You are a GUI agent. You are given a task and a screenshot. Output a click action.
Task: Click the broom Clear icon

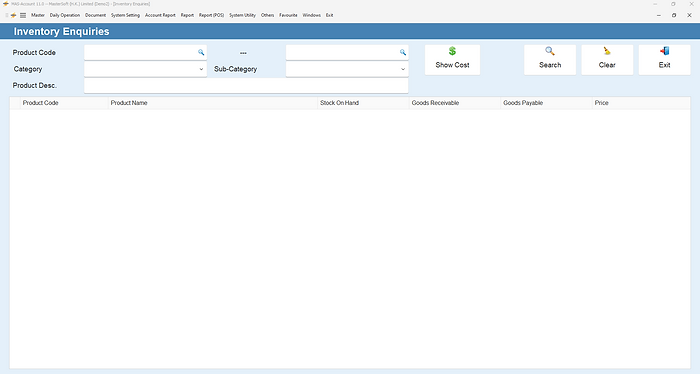607,51
